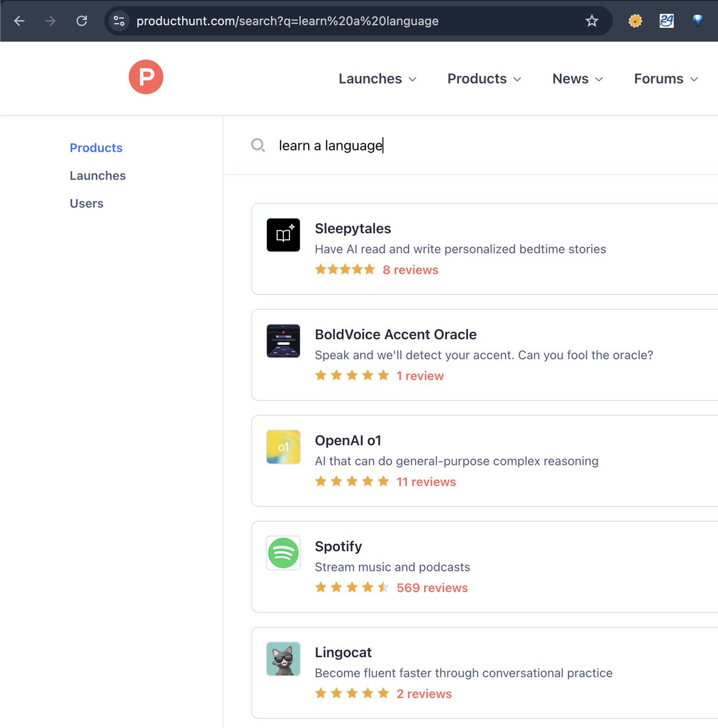Click Lingocat star rating
The width and height of the screenshot is (718, 728).
click(352, 693)
